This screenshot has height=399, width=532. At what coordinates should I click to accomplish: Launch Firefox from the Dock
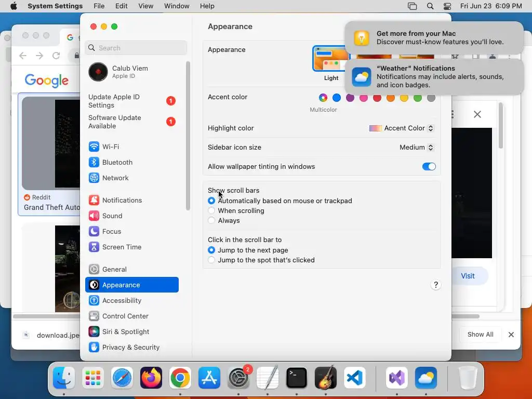[x=151, y=378]
